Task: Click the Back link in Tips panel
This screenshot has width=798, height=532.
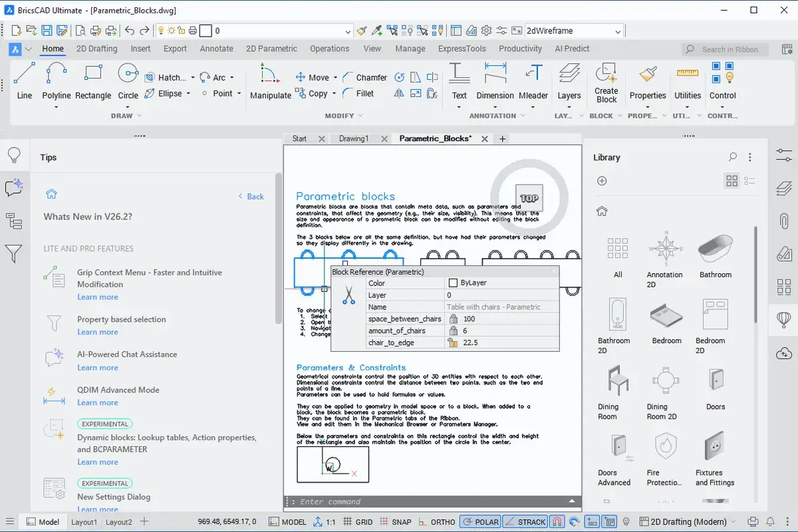Action: 251,196
